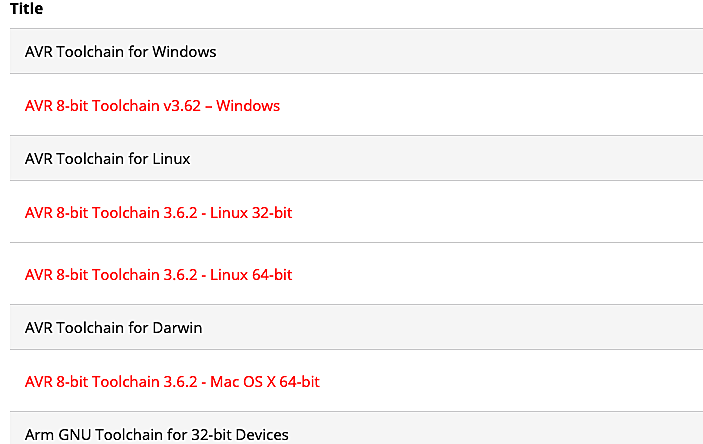The height and width of the screenshot is (444, 703).
Task: Open the AVR 8-bit Toolchain Linux 32-bit link
Action: click(158, 213)
